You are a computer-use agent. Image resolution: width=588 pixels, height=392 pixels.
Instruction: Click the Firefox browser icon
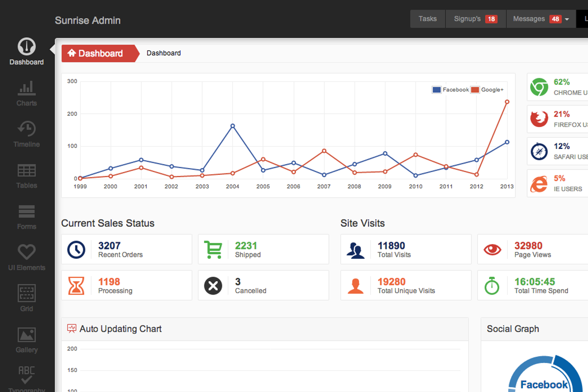539,119
